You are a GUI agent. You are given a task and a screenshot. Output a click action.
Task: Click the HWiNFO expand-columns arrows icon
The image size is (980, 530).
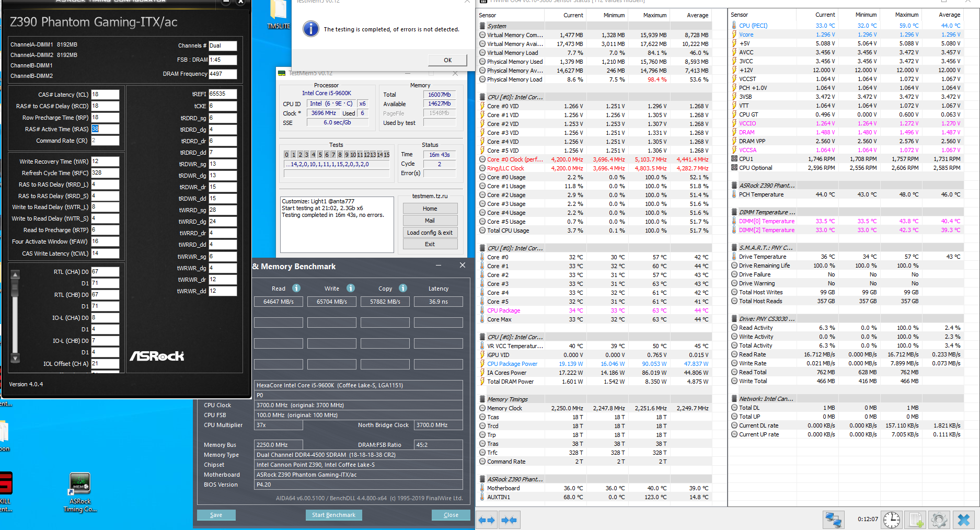tap(487, 520)
